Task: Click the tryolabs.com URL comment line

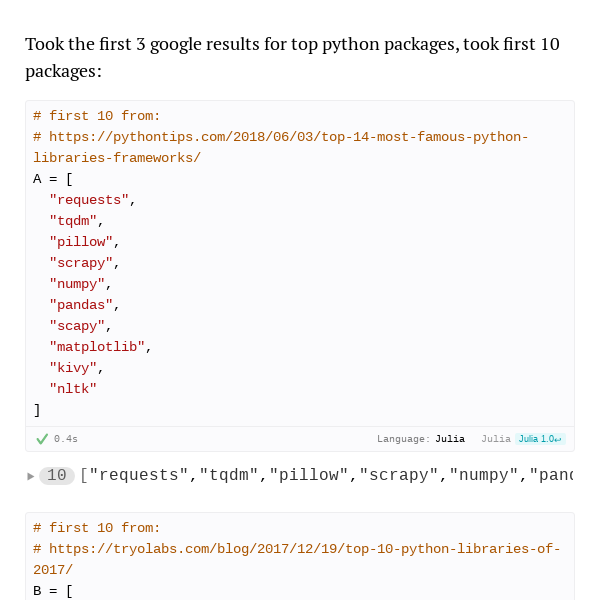Action: click(x=297, y=559)
